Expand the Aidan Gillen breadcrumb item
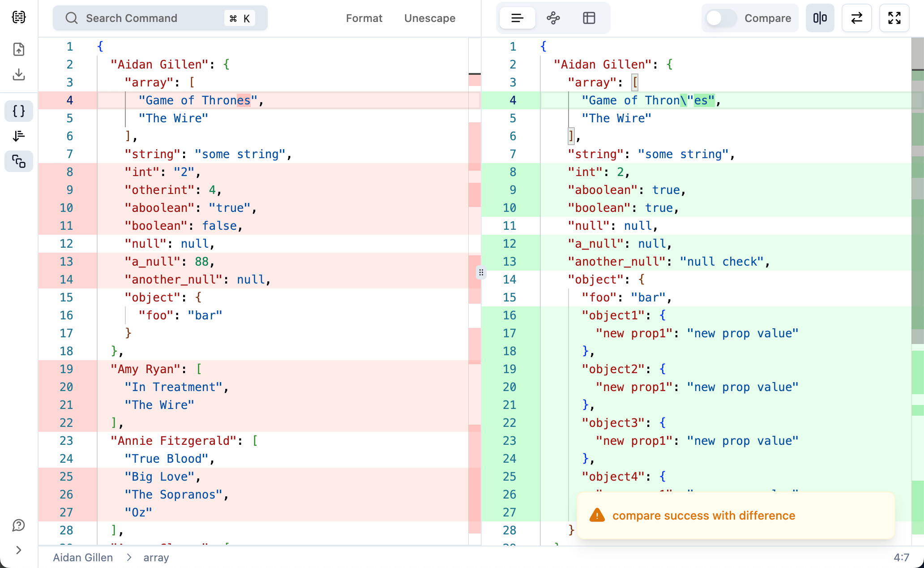Viewport: 924px width, 568px height. click(x=82, y=557)
